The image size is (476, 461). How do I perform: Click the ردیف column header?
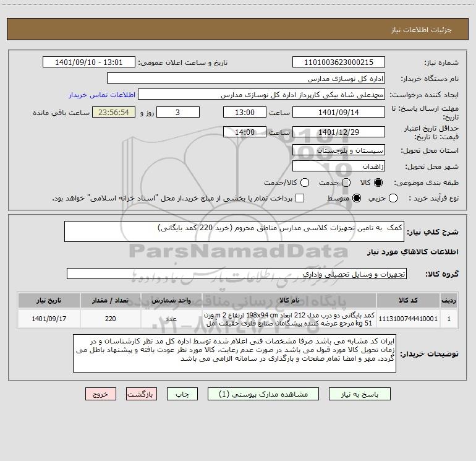click(449, 300)
